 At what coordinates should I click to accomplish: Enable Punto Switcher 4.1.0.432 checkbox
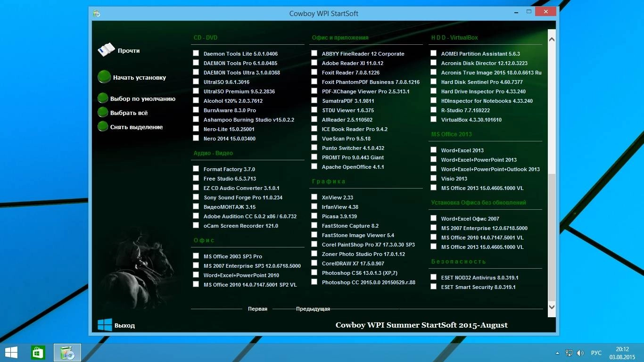pyautogui.click(x=314, y=148)
